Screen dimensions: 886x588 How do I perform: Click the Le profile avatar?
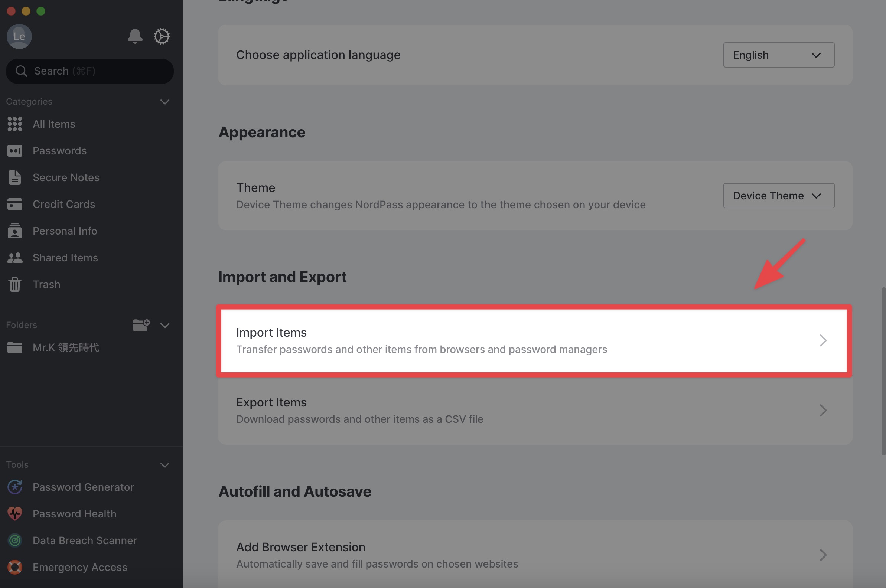[19, 36]
